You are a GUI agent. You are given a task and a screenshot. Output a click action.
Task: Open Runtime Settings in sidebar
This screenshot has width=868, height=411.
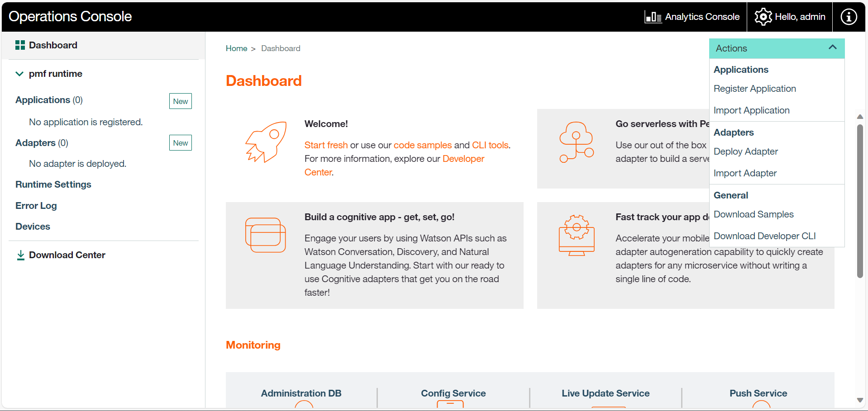pos(53,184)
